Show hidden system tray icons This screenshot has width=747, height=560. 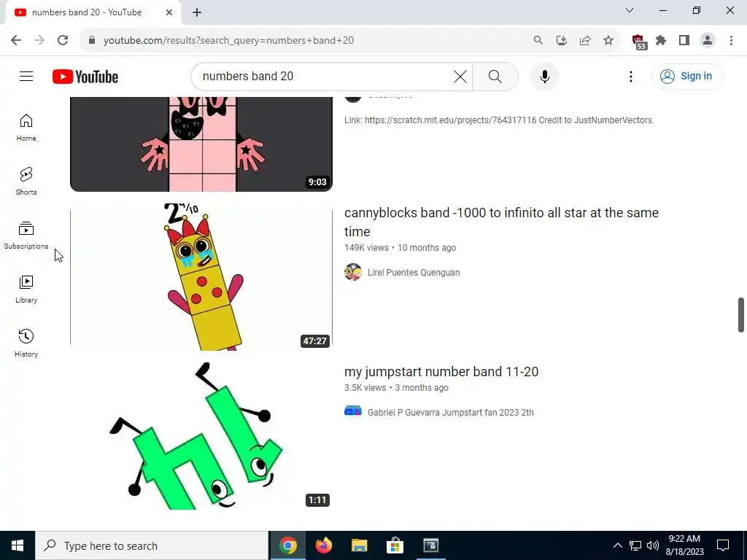(x=617, y=545)
